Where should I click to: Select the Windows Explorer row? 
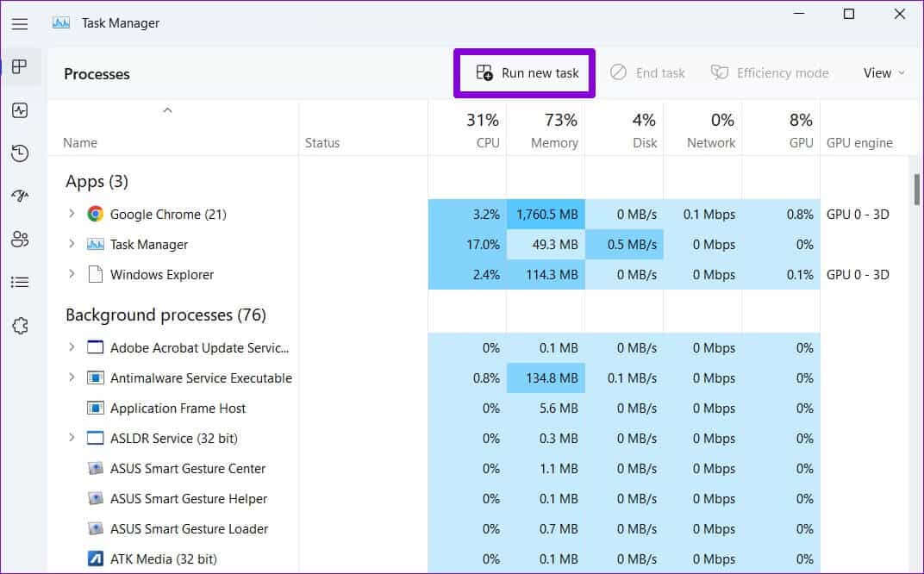[478, 275]
